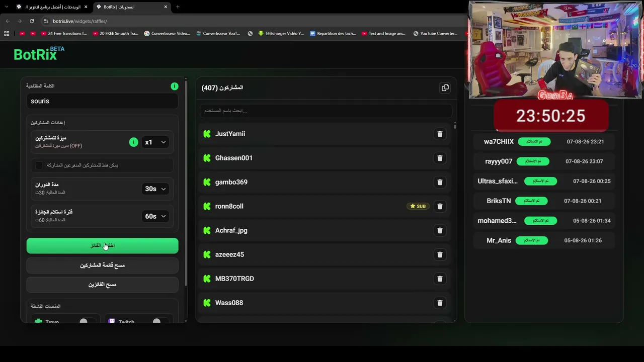Image resolution: width=644 pixels, height=362 pixels.
Task: Click participant name gambo369
Action: point(231,182)
